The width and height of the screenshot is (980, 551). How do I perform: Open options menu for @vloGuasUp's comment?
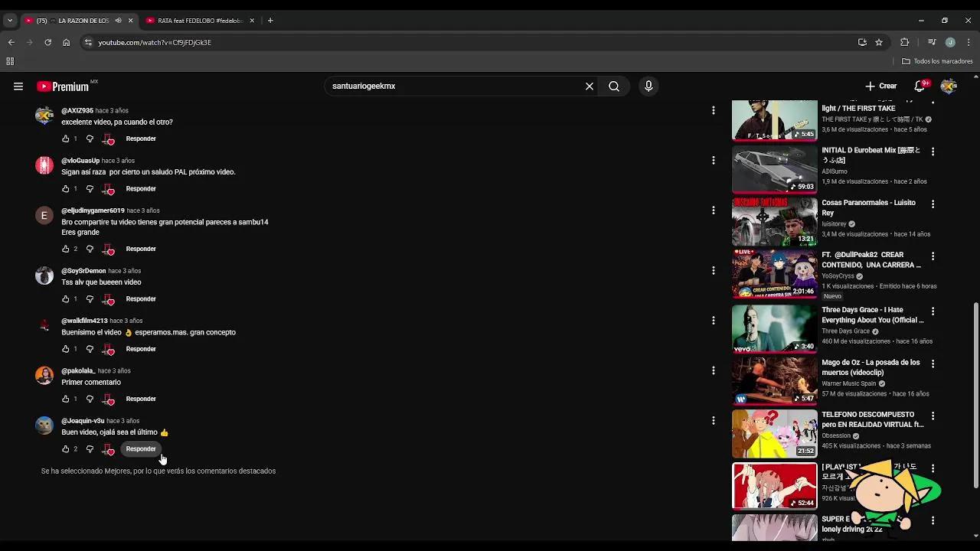click(x=714, y=161)
